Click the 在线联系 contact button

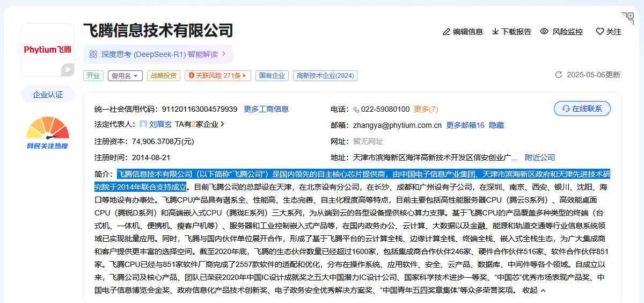tap(582, 109)
